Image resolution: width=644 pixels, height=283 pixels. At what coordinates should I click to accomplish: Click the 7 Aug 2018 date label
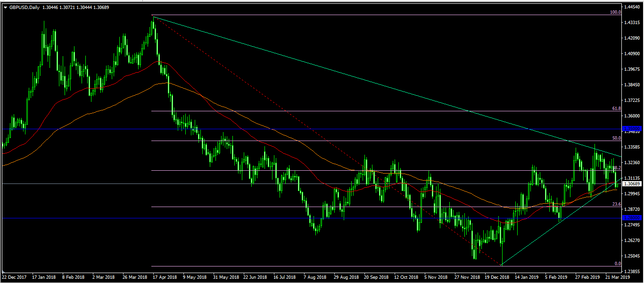[315, 277]
